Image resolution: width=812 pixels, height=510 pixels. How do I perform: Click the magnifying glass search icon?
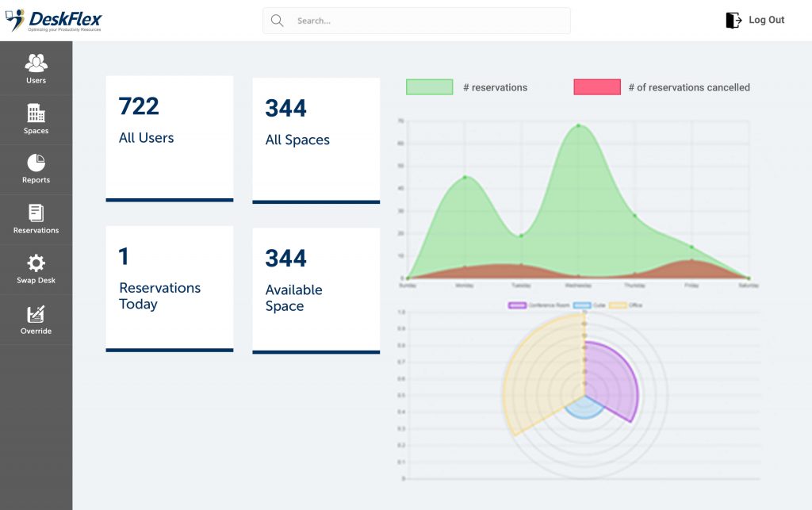point(277,21)
